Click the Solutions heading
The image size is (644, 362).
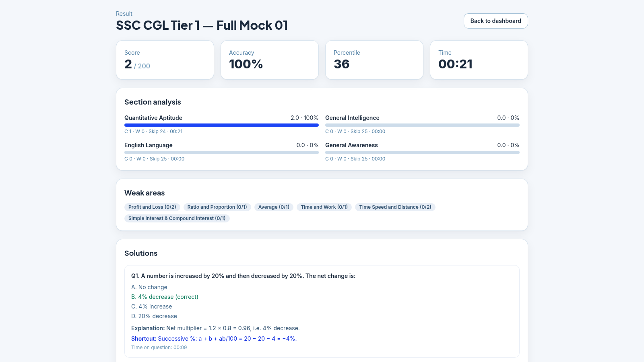point(141,253)
